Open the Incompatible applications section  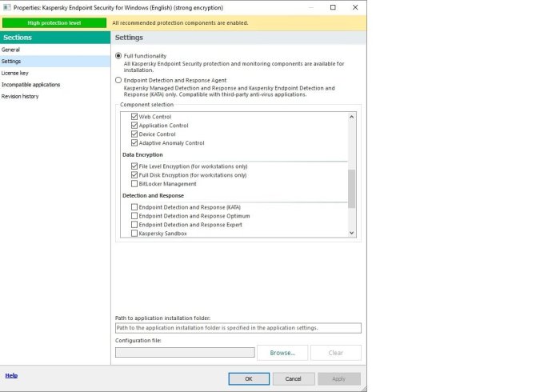[55, 85]
